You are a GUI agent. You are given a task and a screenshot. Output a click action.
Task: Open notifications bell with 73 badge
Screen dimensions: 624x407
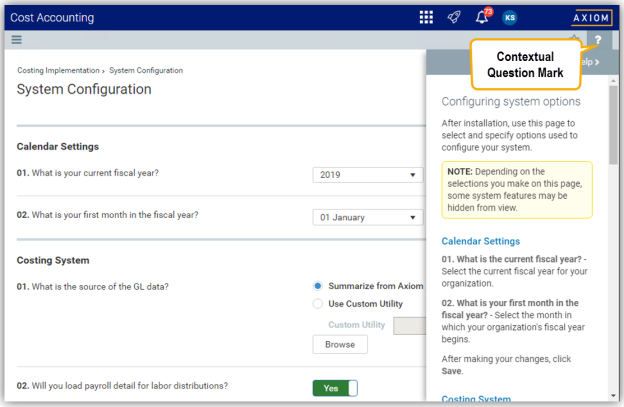coord(482,17)
